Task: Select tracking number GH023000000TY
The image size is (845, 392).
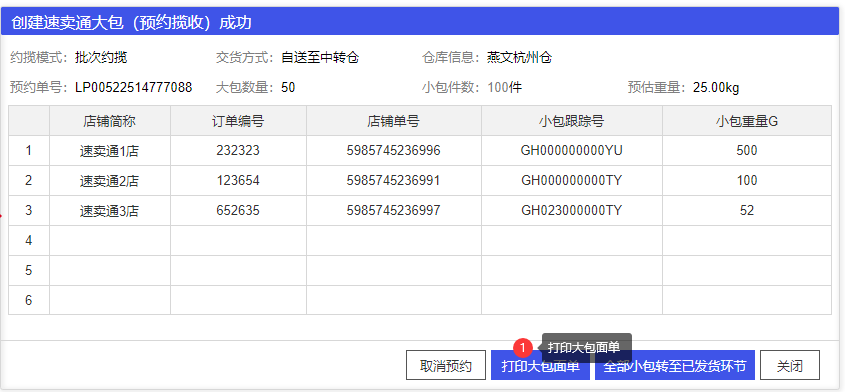Action: [572, 210]
